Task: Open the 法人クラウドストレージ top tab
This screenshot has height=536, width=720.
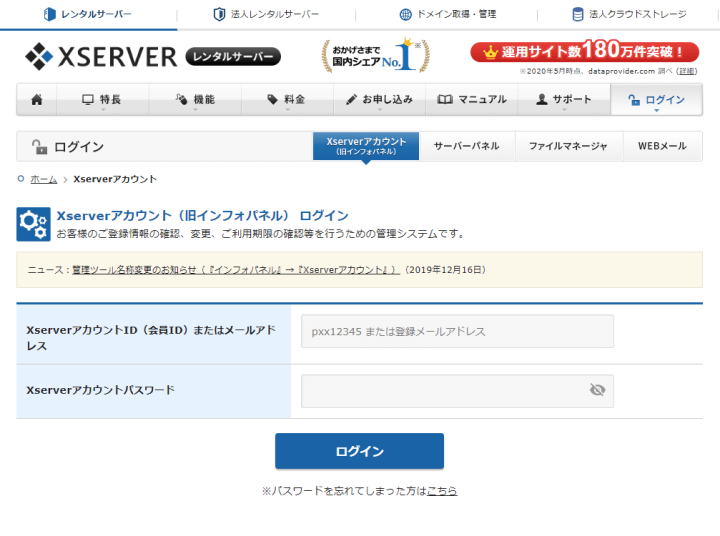Action: tap(629, 14)
